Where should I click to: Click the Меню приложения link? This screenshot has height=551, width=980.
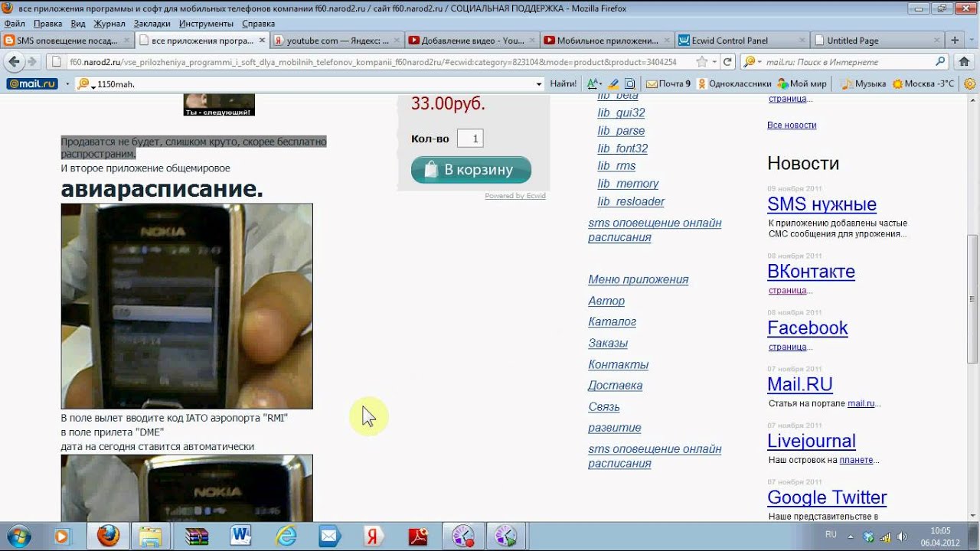(x=638, y=280)
